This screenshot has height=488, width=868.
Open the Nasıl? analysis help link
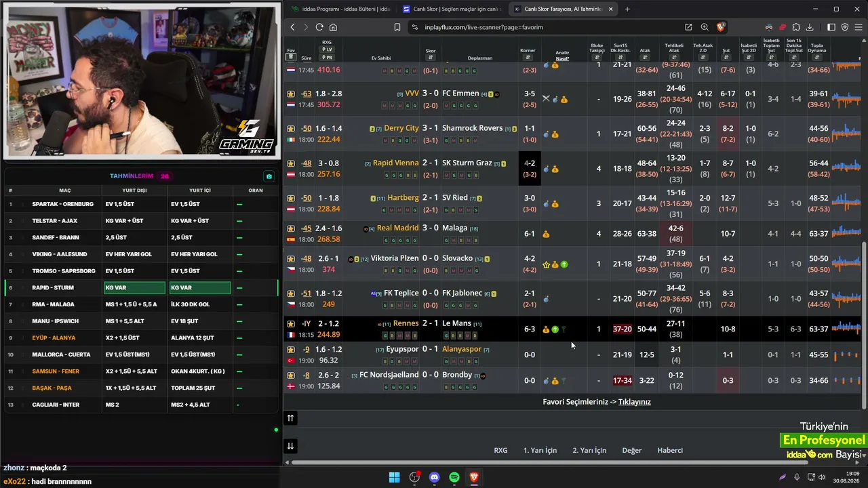562,59
